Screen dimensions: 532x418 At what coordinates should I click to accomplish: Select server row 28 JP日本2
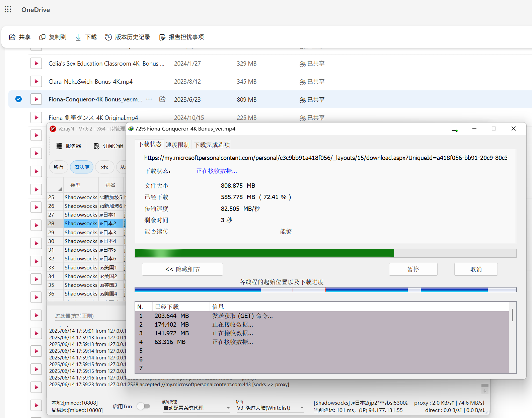tap(86, 224)
